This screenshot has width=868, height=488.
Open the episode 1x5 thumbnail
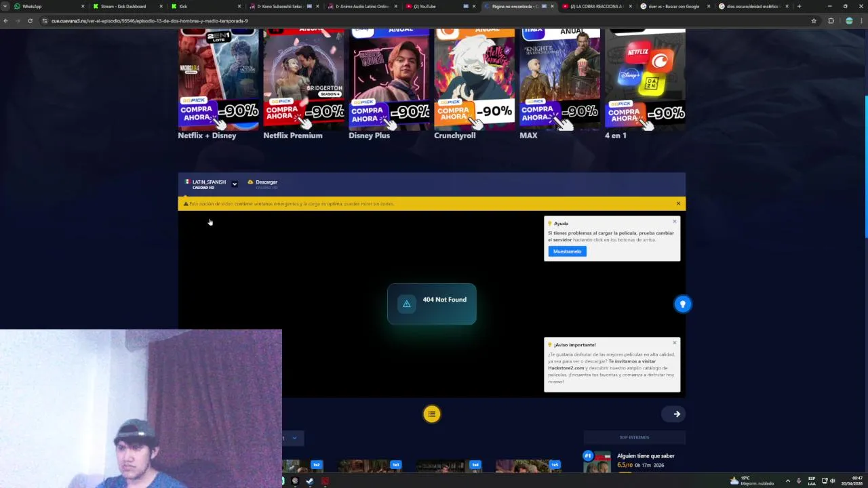(x=528, y=466)
